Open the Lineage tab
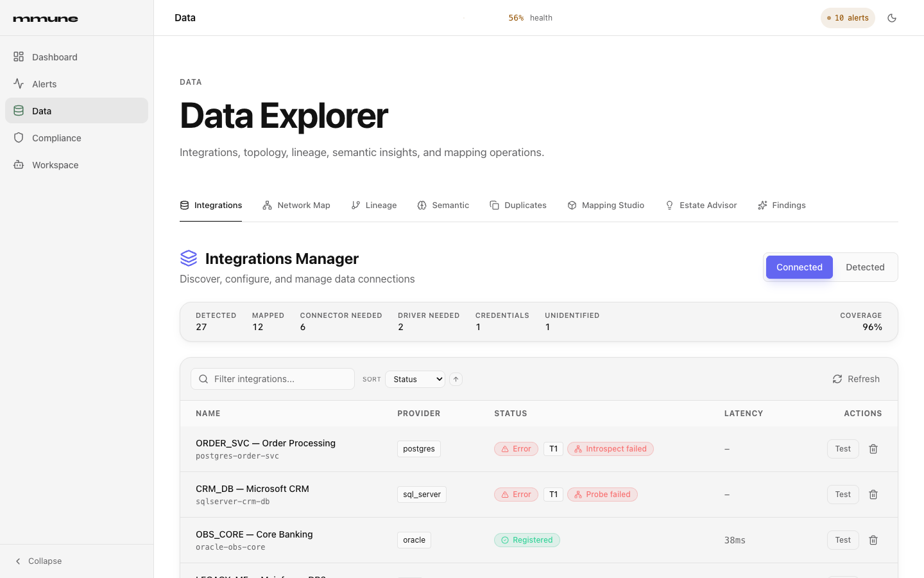Image resolution: width=924 pixels, height=578 pixels. [x=374, y=206]
